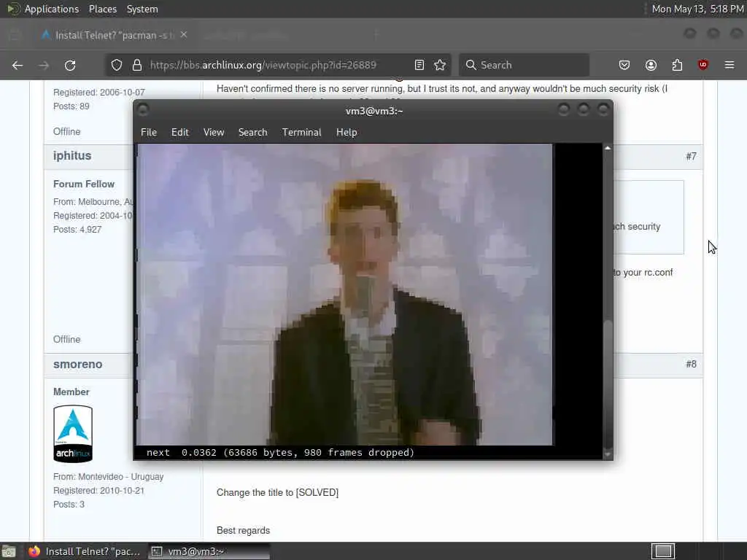
Task: Click the uBlock Origin icon
Action: point(703,65)
